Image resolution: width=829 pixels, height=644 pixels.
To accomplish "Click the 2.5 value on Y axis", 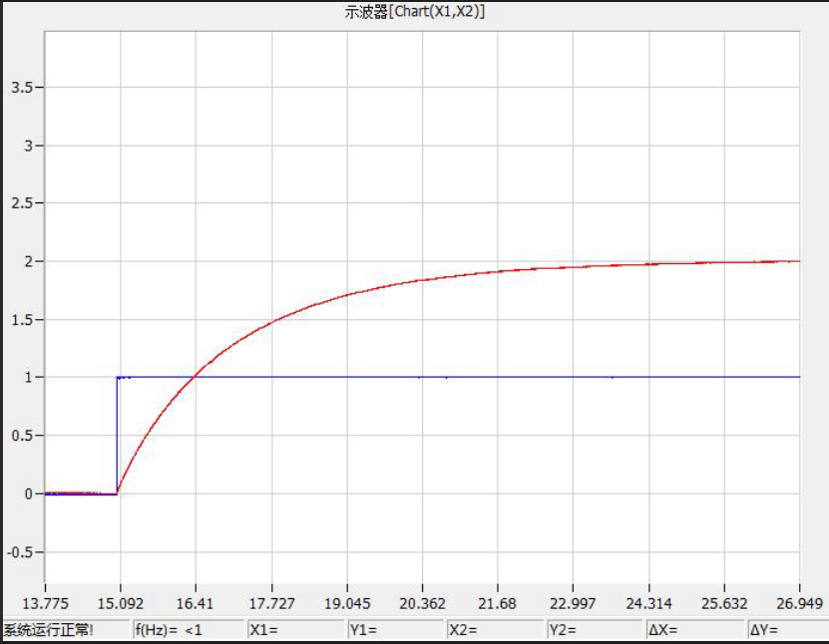I will pos(22,203).
